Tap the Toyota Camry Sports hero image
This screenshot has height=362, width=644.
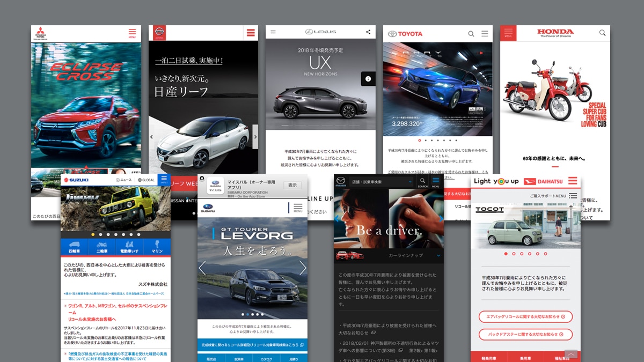click(x=437, y=88)
